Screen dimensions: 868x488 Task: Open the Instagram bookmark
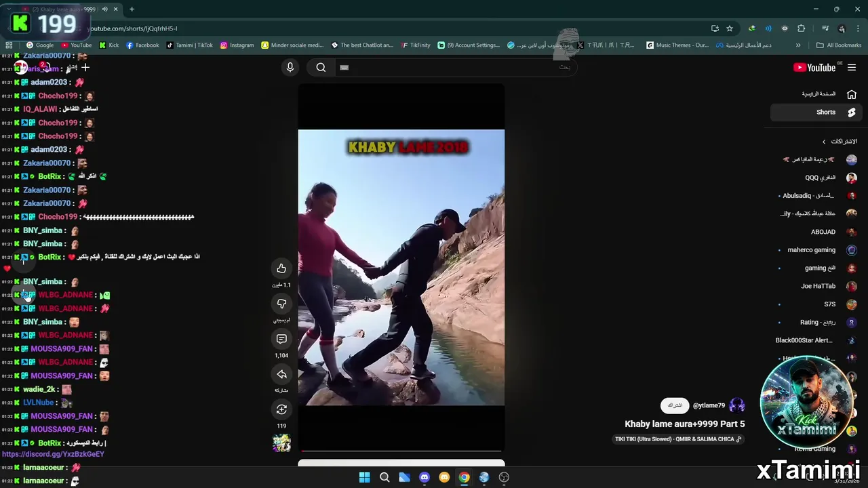pos(236,45)
